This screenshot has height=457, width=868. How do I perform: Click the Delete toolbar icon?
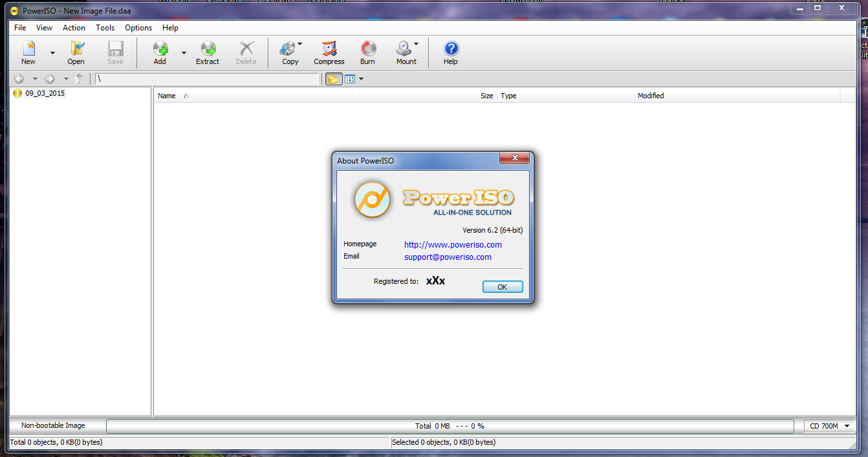[246, 52]
